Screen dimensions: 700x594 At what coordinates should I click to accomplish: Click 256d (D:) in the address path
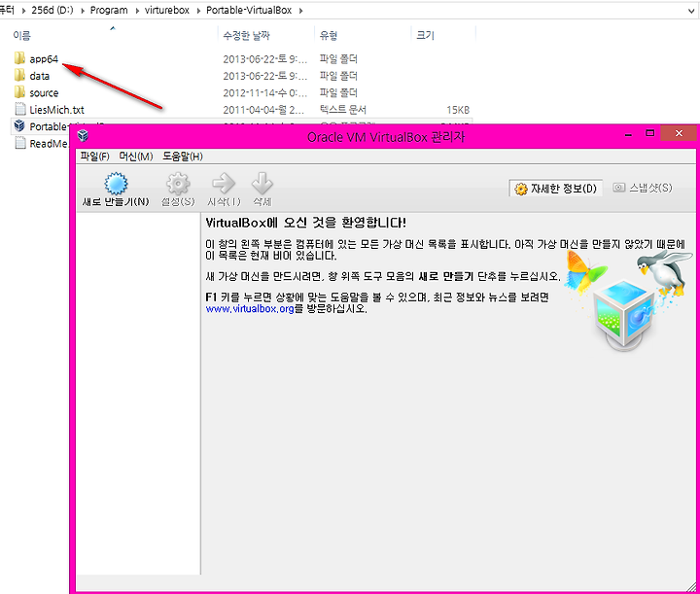point(52,10)
